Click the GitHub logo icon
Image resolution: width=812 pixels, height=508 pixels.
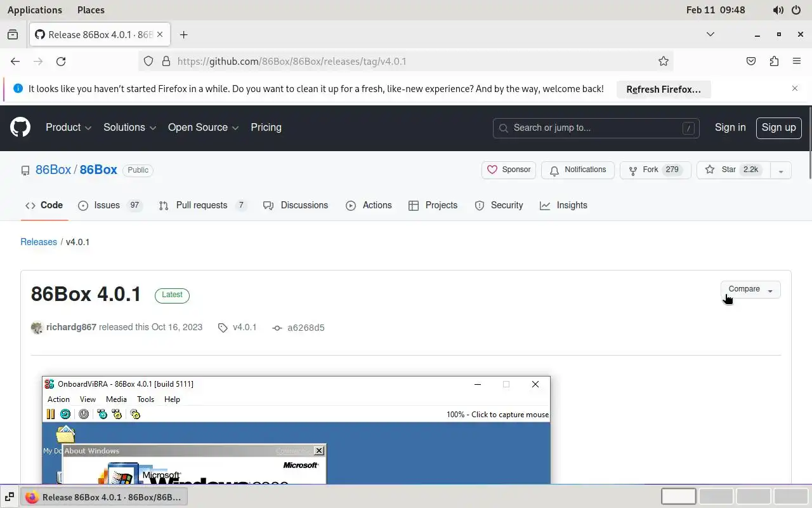click(x=20, y=128)
